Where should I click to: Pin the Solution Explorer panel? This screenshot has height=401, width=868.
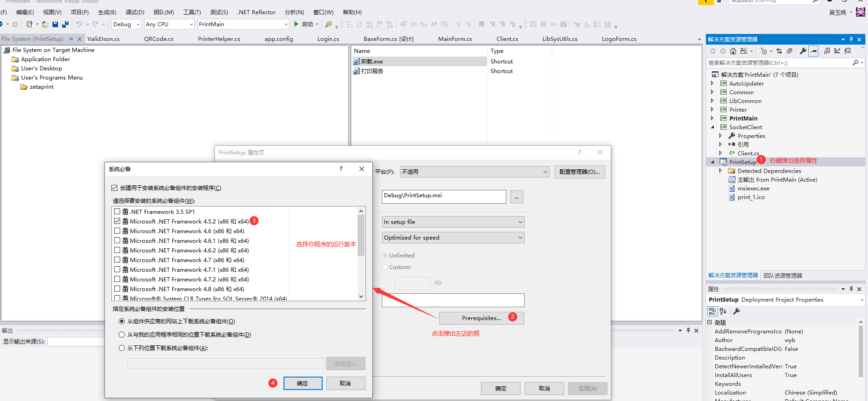click(x=851, y=40)
